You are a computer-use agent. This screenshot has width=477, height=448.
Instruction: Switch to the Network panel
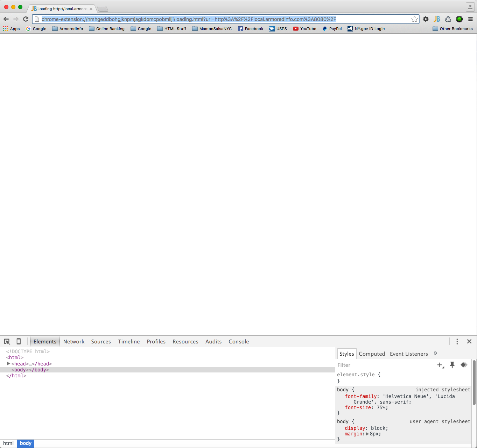pos(73,341)
